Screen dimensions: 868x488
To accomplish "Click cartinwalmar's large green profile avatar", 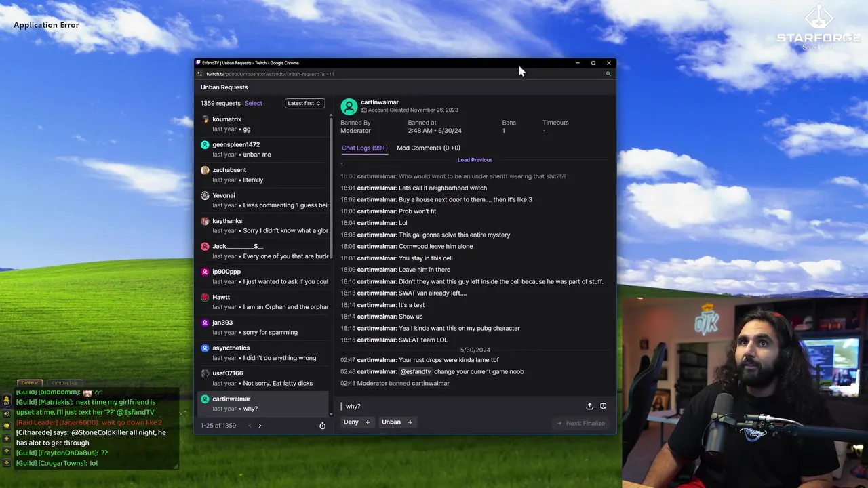I will click(349, 106).
